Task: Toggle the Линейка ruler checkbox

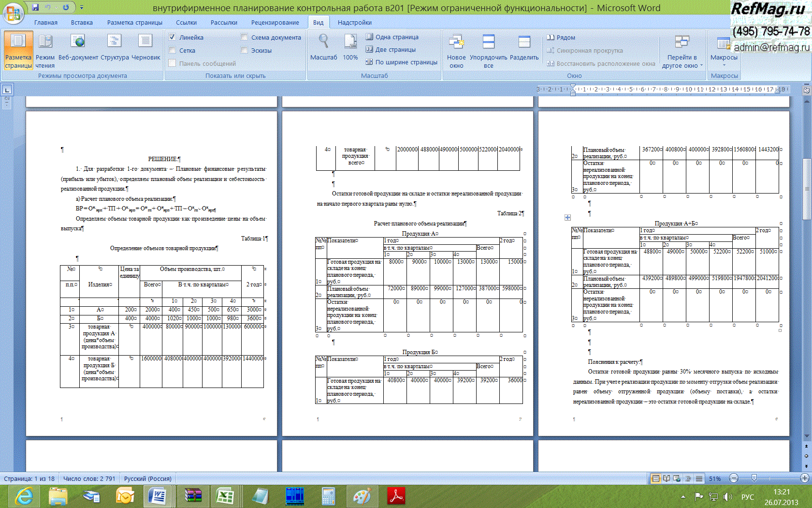Action: pyautogui.click(x=172, y=37)
